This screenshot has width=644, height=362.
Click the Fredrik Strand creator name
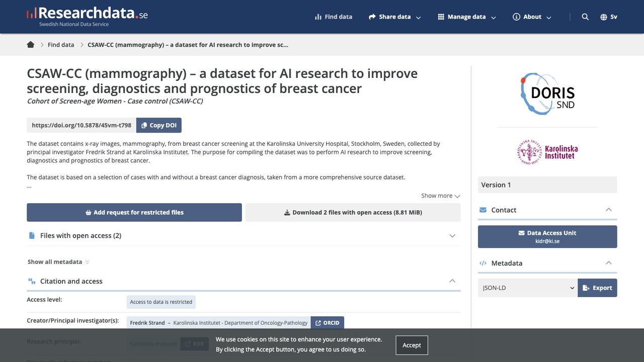[147, 323]
